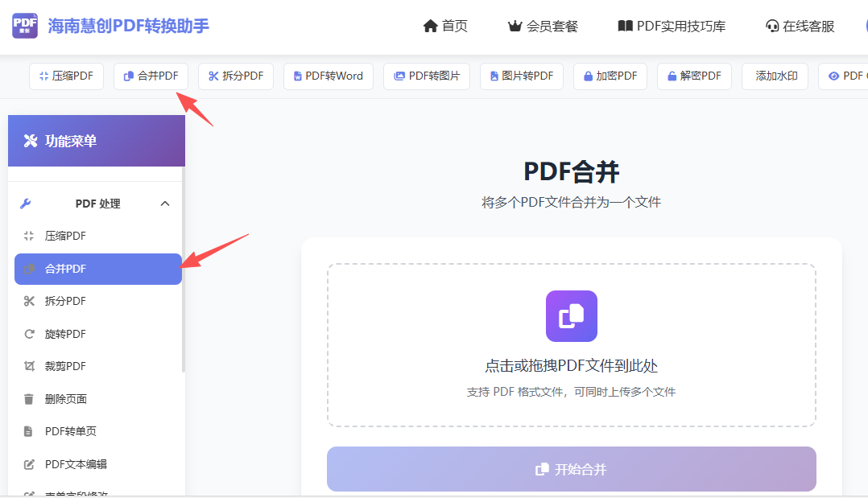
Task: Click the purple merge upload icon
Action: [572, 316]
